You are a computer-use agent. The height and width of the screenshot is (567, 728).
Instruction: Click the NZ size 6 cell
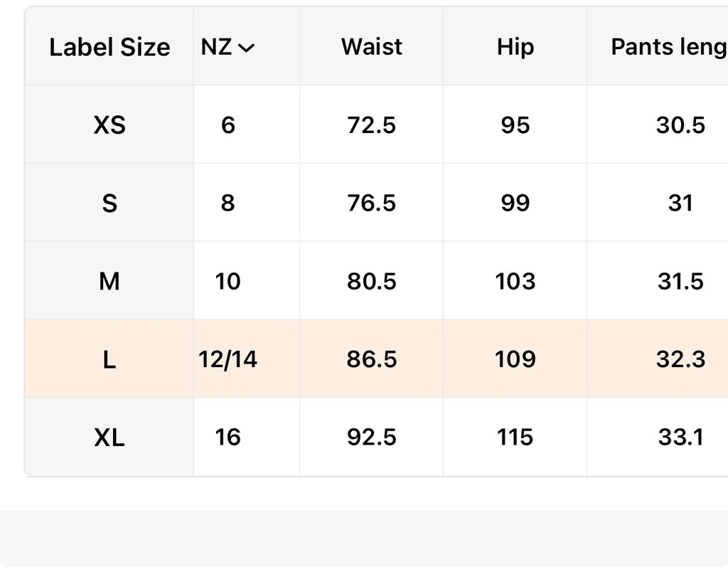click(228, 125)
